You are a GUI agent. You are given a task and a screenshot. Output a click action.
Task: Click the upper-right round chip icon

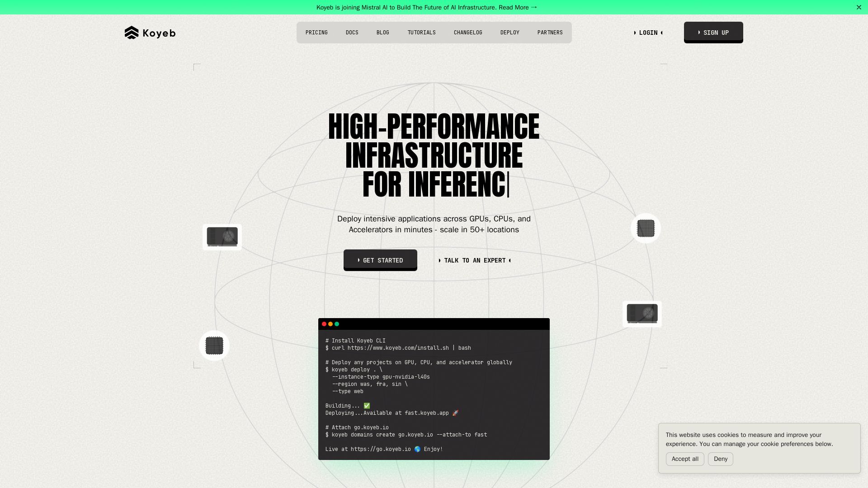click(646, 228)
